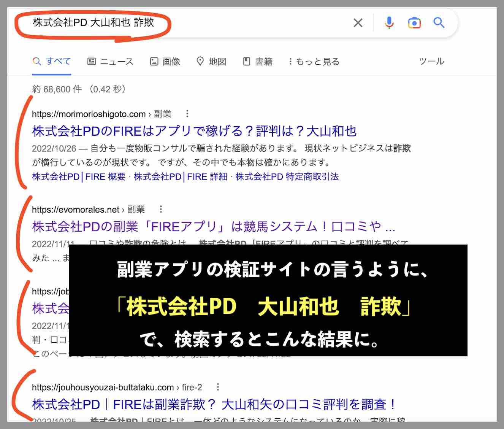Click the image icon beside 画像

coord(154,61)
